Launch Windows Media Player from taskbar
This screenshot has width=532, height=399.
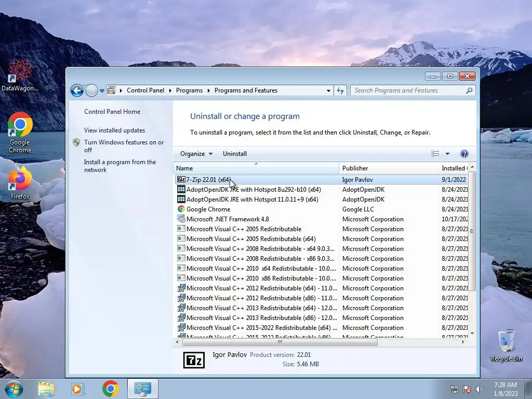click(x=78, y=389)
